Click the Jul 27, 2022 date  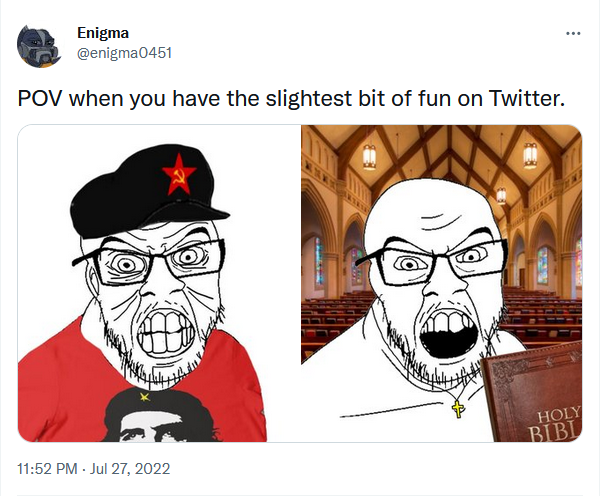(130, 469)
